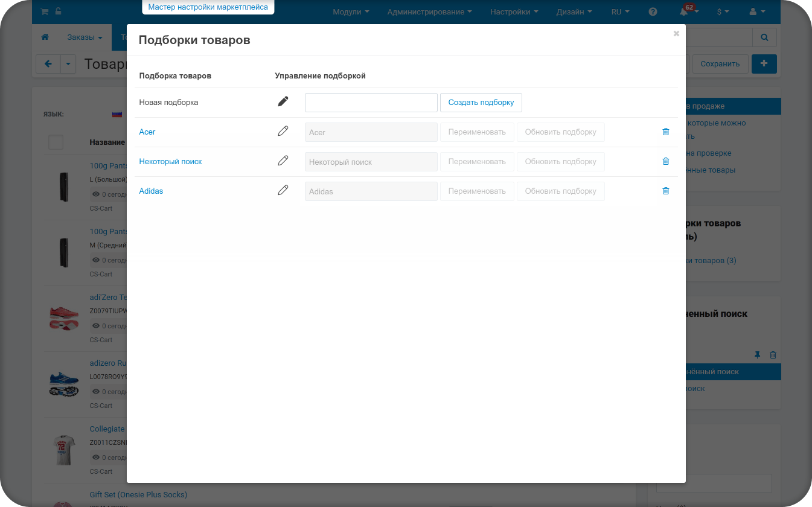This screenshot has height=507, width=812.
Task: Click the Collegiate 72 t-shirt thumbnail
Action: [64, 450]
